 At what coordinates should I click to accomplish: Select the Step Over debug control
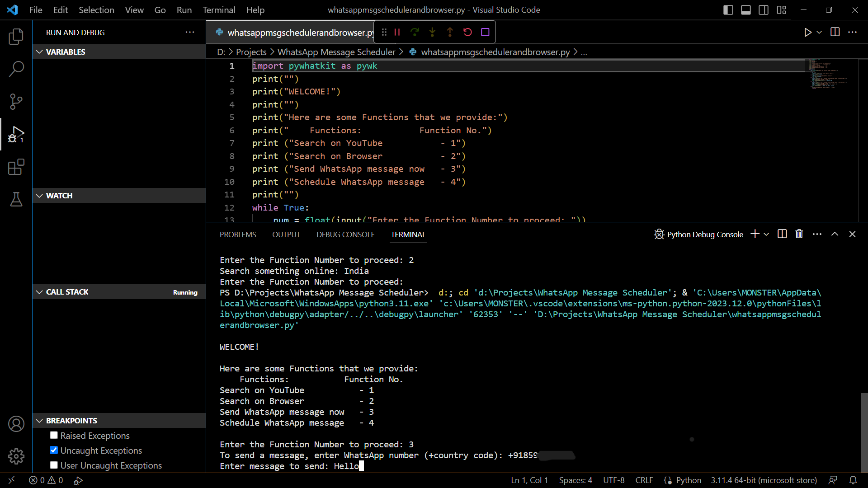[x=415, y=32]
